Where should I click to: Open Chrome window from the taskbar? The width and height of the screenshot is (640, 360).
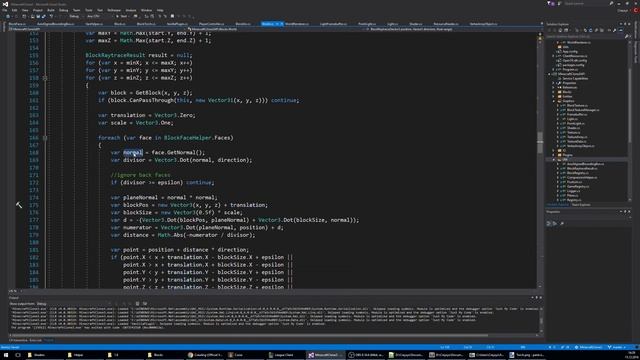pyautogui.click(x=205, y=355)
